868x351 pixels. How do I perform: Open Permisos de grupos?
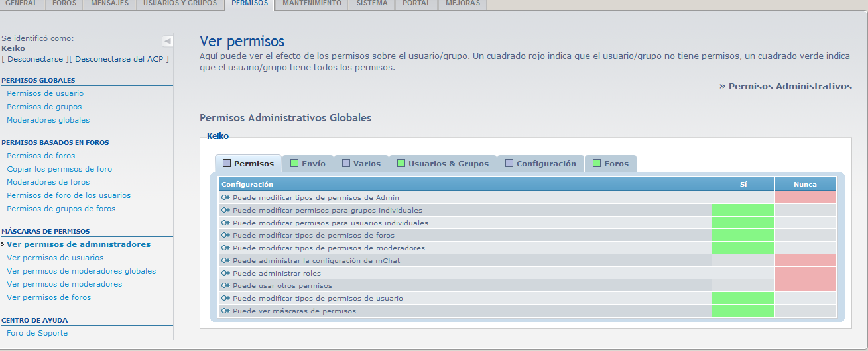(x=44, y=107)
